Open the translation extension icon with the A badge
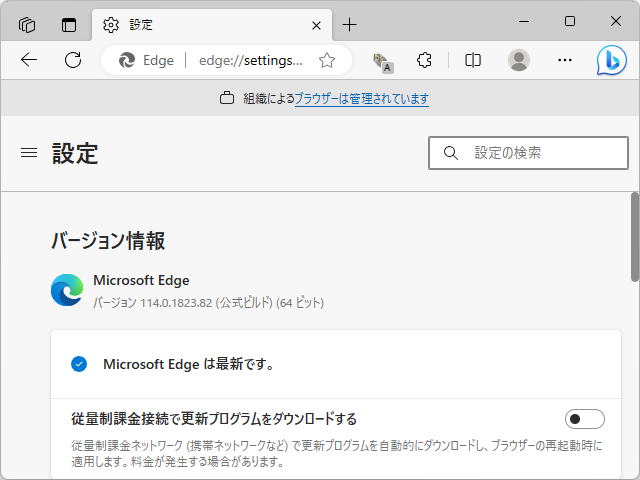 point(383,62)
